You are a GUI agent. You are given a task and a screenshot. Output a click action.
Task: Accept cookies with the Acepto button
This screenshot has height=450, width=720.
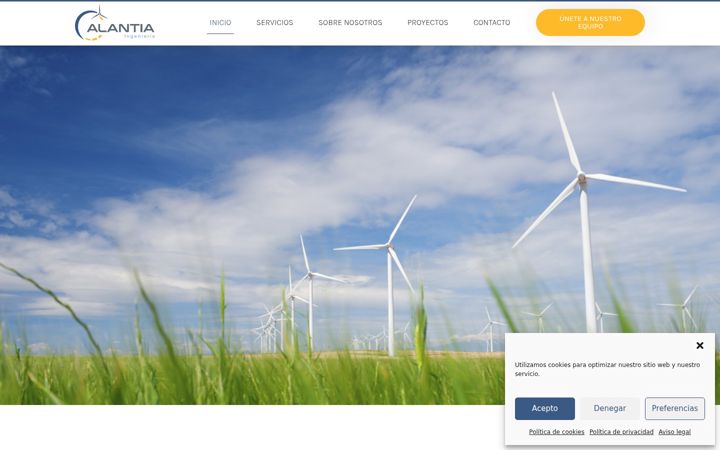545,408
